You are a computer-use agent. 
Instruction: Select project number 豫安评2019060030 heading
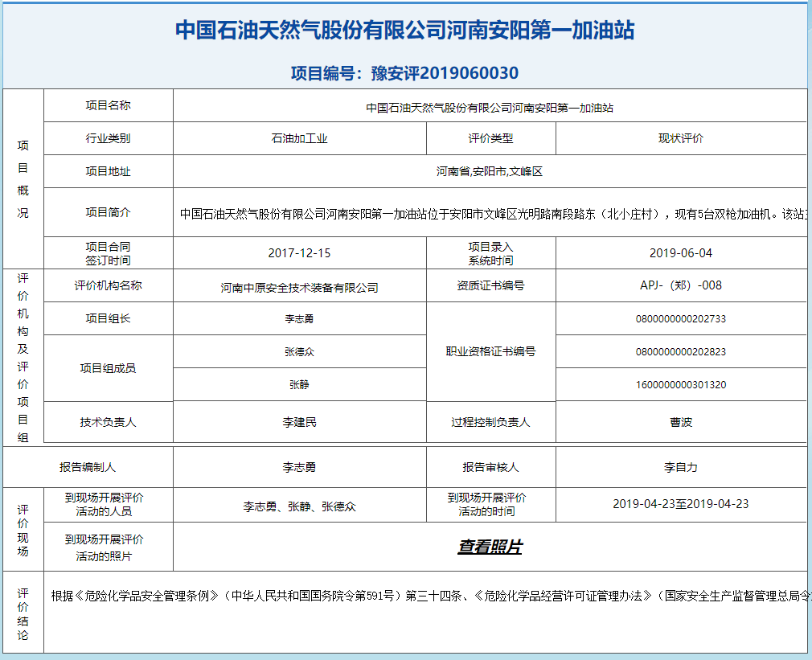pyautogui.click(x=405, y=73)
